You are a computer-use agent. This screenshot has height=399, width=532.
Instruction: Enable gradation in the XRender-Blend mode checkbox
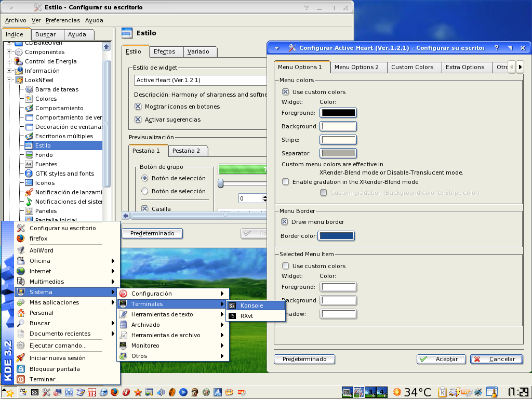pyautogui.click(x=285, y=182)
